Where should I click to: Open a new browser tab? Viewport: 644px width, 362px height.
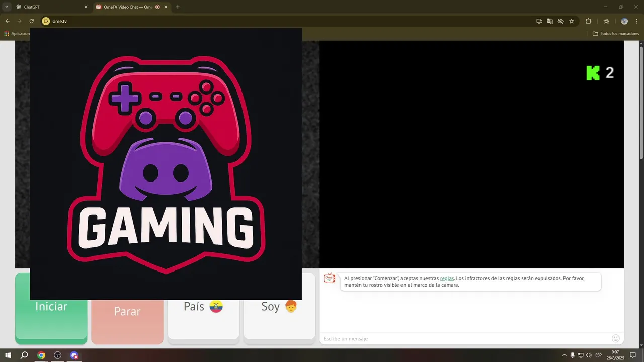[x=178, y=7]
